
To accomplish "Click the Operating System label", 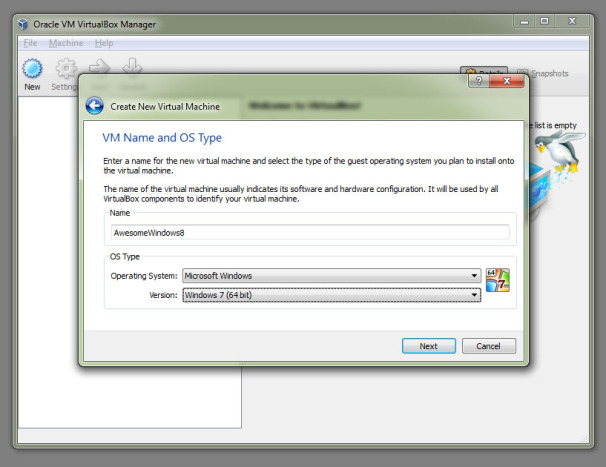I will point(144,276).
